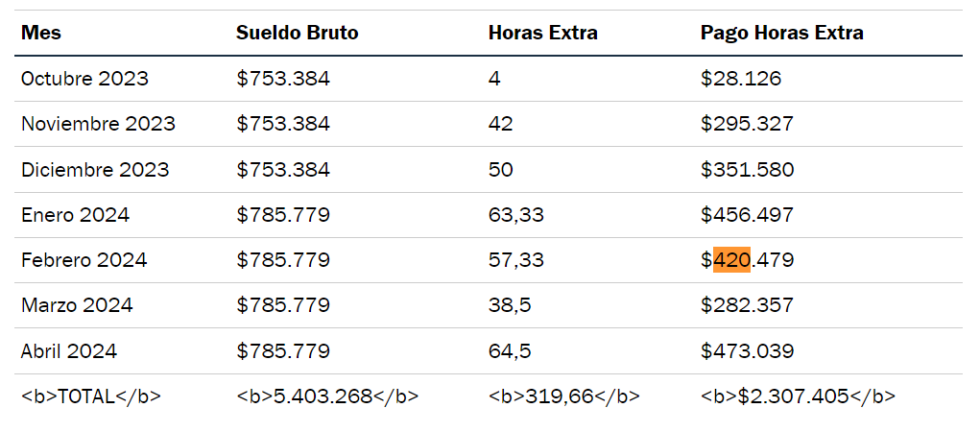Click the 5.403.268 total gross salary
The image size is (980, 432).
327,396
